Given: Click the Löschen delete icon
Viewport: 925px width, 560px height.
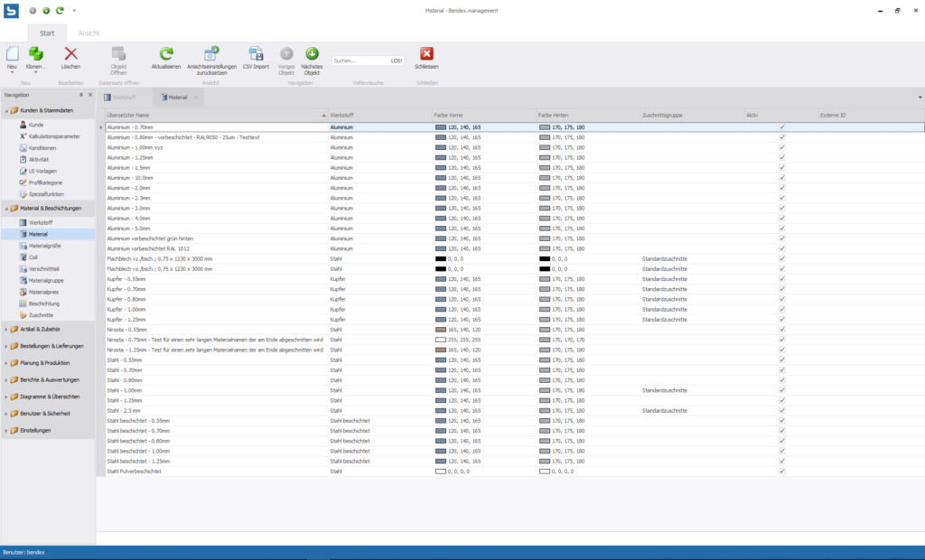Looking at the screenshot, I should pos(70,56).
